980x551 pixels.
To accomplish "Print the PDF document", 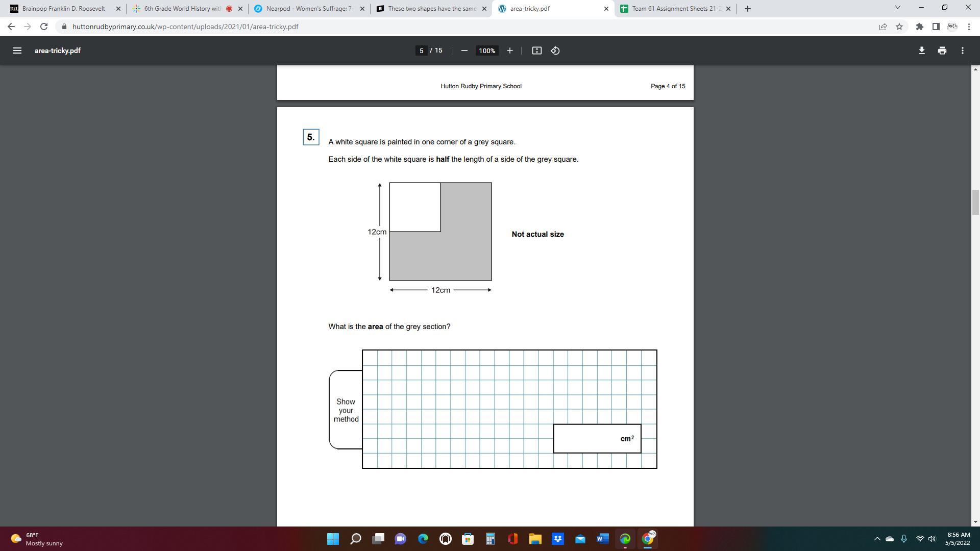I will (x=942, y=51).
